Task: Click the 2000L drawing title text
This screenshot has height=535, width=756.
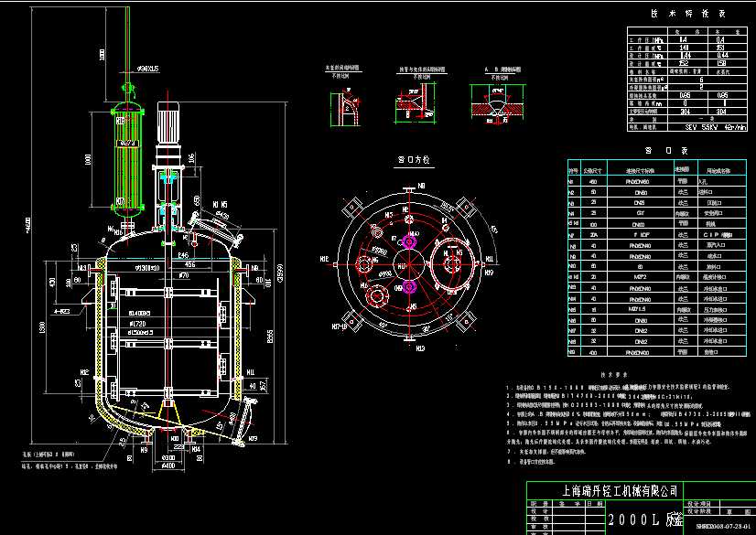Action: coord(644,519)
